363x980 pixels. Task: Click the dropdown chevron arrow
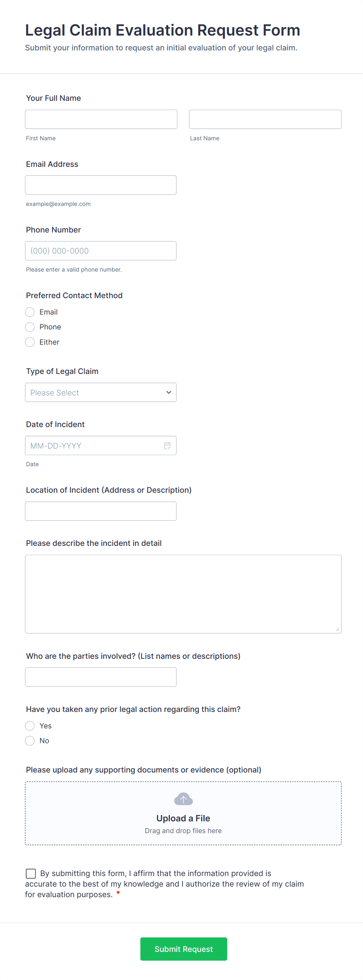coord(169,392)
